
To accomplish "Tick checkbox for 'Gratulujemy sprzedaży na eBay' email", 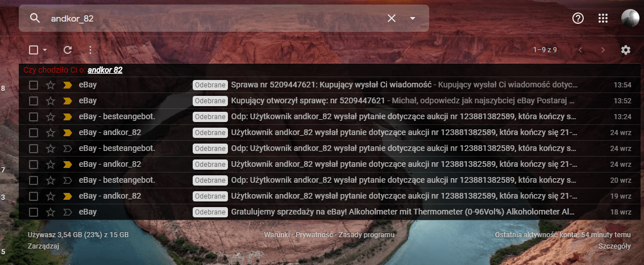I will pos(34,212).
